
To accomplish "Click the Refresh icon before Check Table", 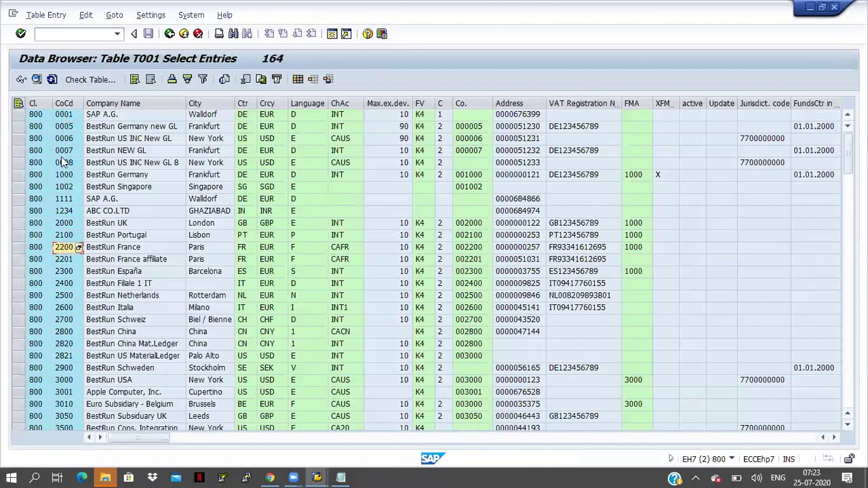I will click(x=52, y=79).
